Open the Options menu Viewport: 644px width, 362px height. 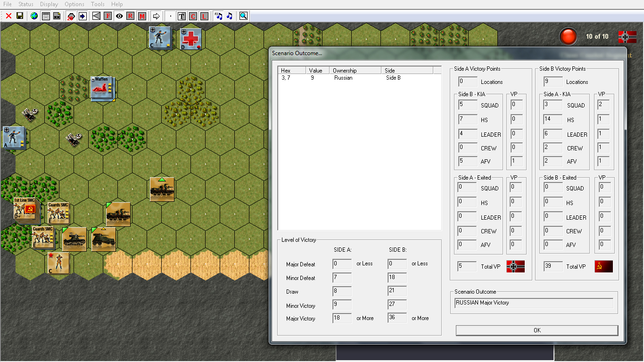pyautogui.click(x=74, y=4)
